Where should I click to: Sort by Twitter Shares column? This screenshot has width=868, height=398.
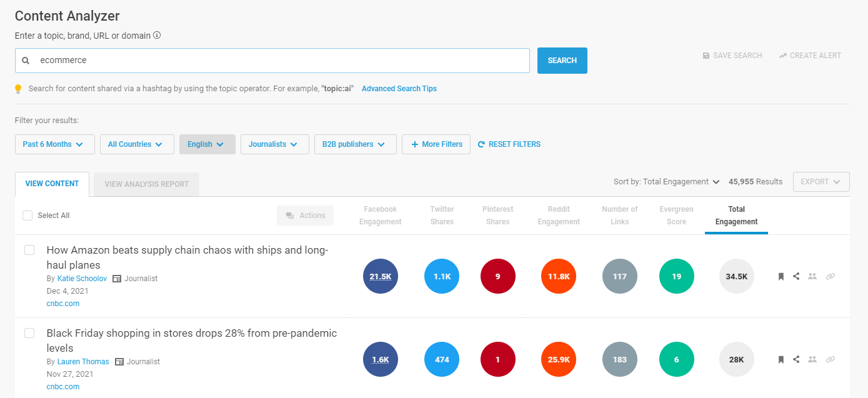(442, 216)
